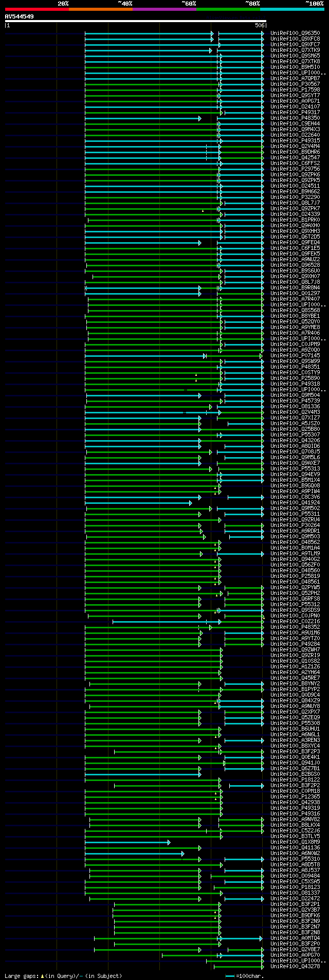329x980 pixels.
Task: Select hit UniRef100_Q96528
Action: click(295, 265)
